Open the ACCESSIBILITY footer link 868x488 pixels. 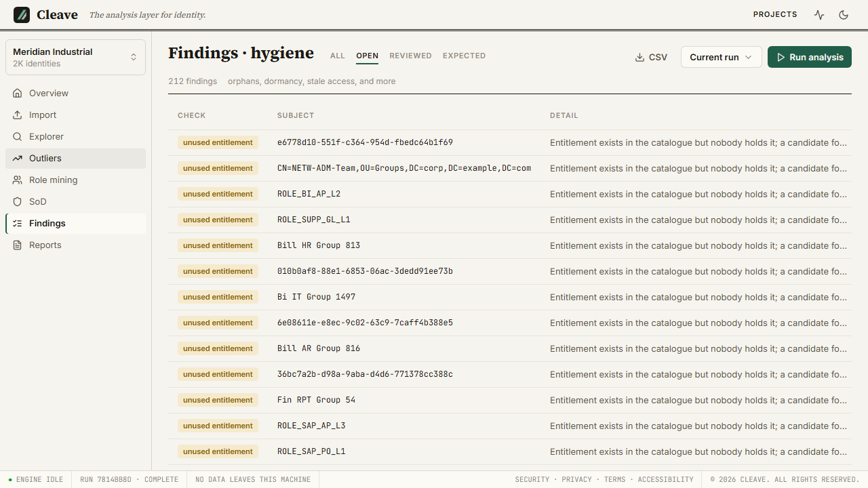[666, 480]
